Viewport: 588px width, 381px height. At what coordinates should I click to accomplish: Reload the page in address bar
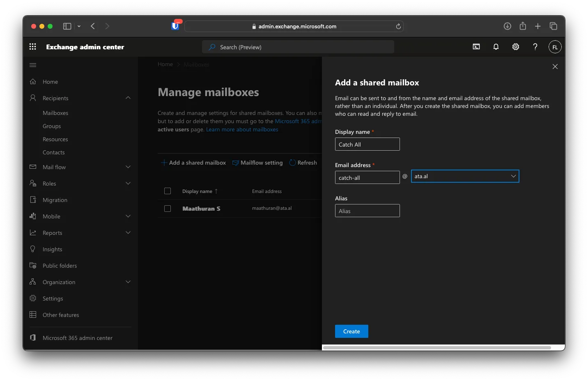398,26
